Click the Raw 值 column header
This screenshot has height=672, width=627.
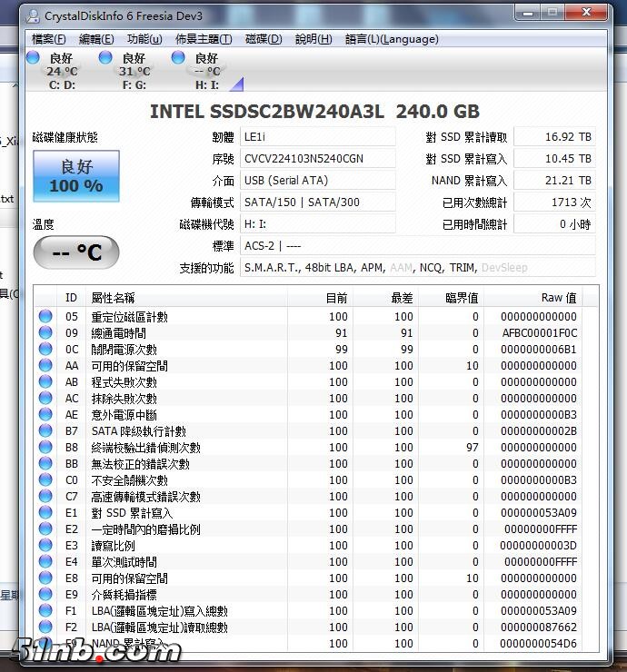click(533, 298)
